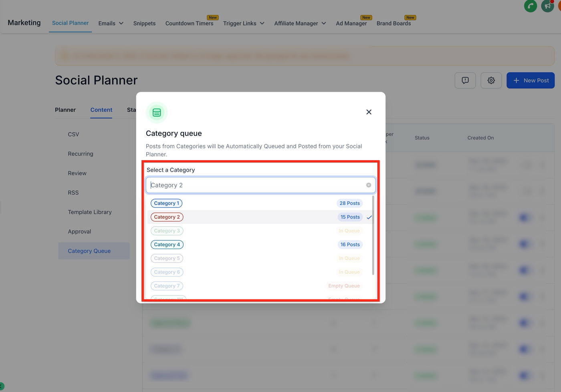
Task: Close the Category queue dialog
Action: click(369, 112)
